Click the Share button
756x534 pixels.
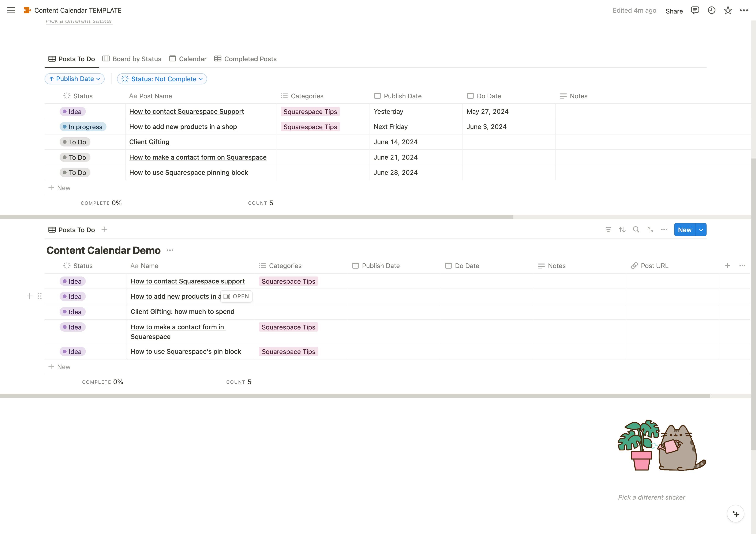(674, 11)
